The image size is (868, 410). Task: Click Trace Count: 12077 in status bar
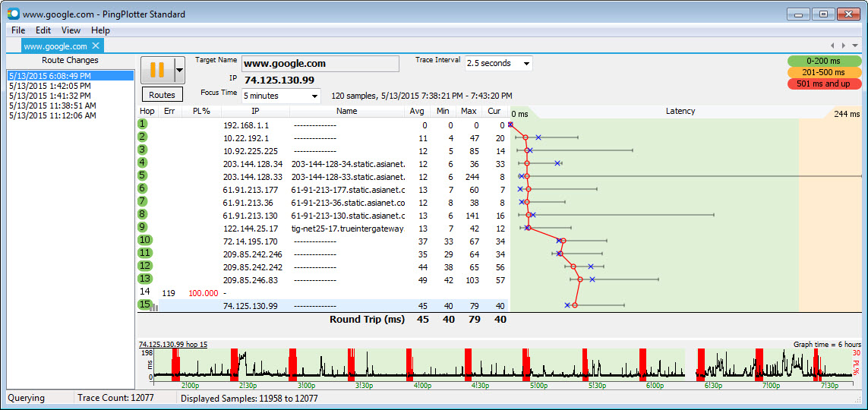pyautogui.click(x=115, y=398)
